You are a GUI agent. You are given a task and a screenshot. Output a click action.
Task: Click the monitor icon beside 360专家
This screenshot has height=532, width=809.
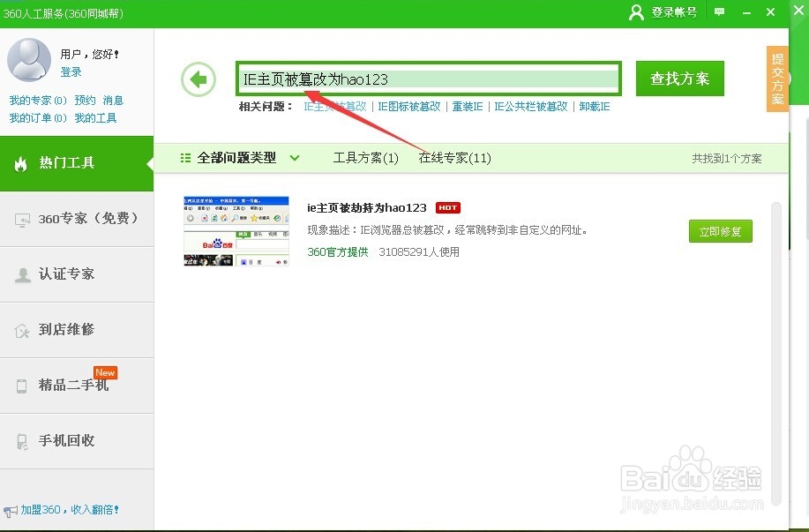point(22,220)
